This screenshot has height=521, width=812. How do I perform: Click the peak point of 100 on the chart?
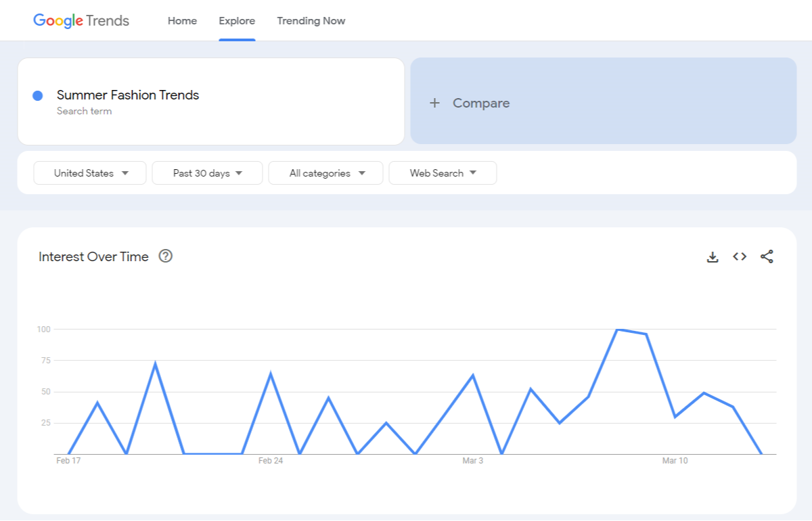coord(618,330)
